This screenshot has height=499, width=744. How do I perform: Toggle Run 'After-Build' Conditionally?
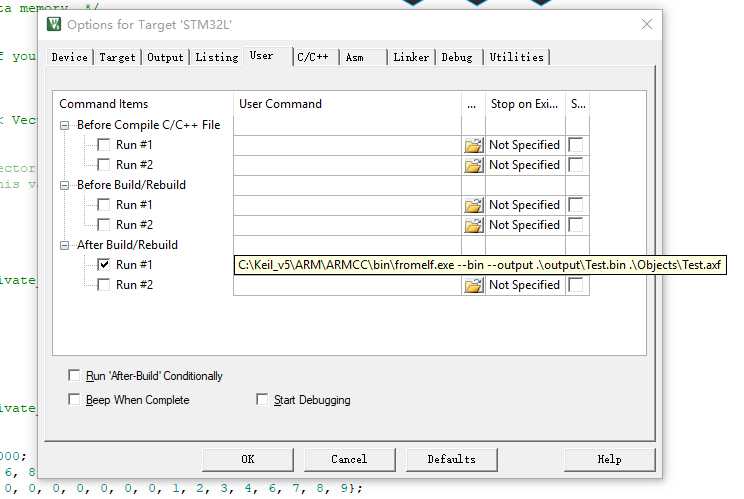(x=74, y=376)
